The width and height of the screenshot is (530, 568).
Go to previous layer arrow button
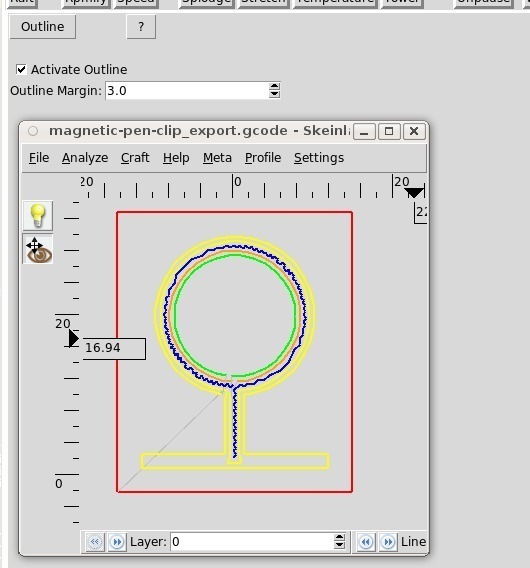tap(95, 542)
